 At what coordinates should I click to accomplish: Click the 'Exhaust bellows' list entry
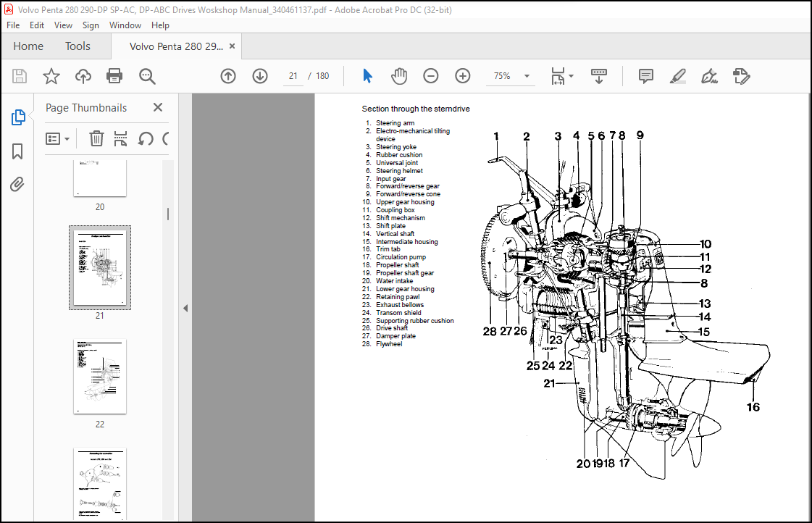tap(400, 304)
